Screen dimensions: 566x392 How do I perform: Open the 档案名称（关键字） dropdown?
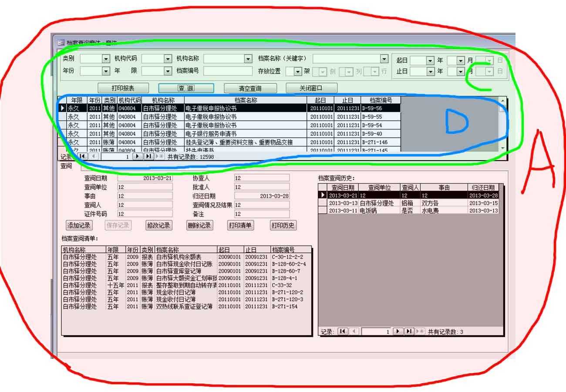(x=384, y=59)
